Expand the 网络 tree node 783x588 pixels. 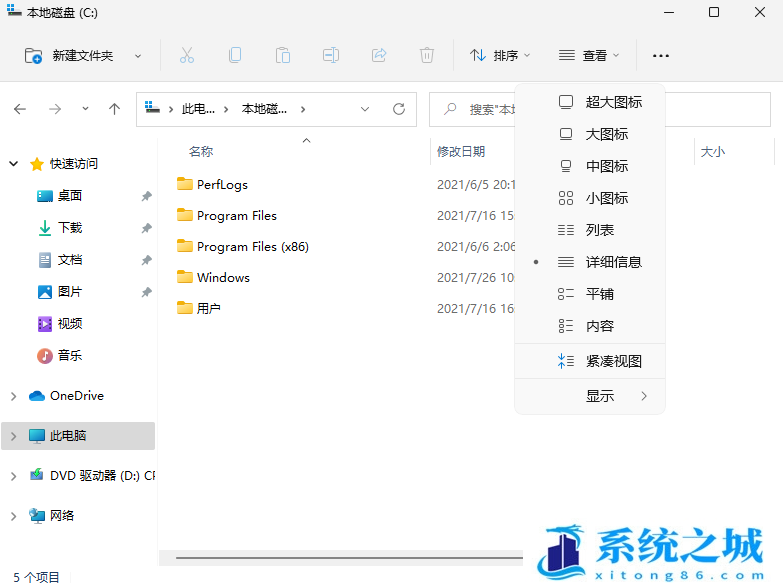coord(13,516)
